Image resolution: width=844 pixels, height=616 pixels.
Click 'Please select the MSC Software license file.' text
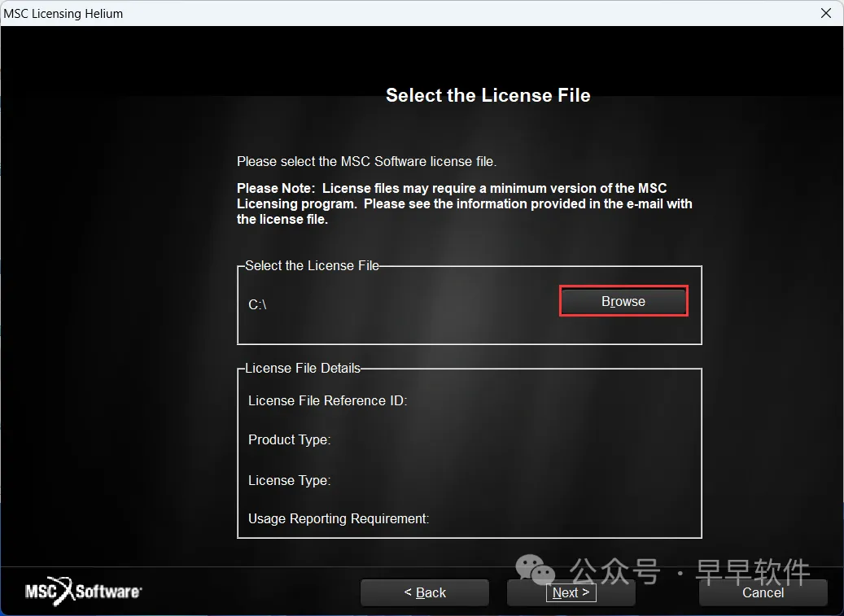366,161
